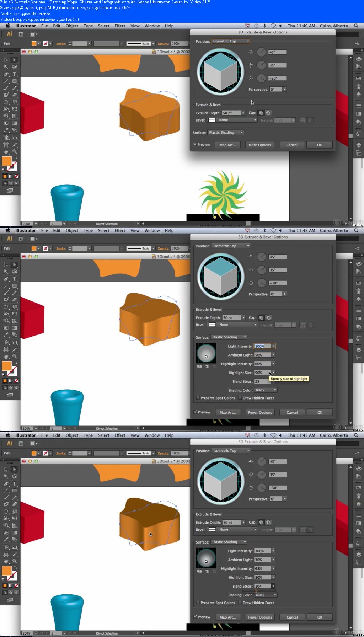Select the Artboard tool in the 11:43 AM frame
This screenshot has width=364, height=637.
[x=6, y=554]
